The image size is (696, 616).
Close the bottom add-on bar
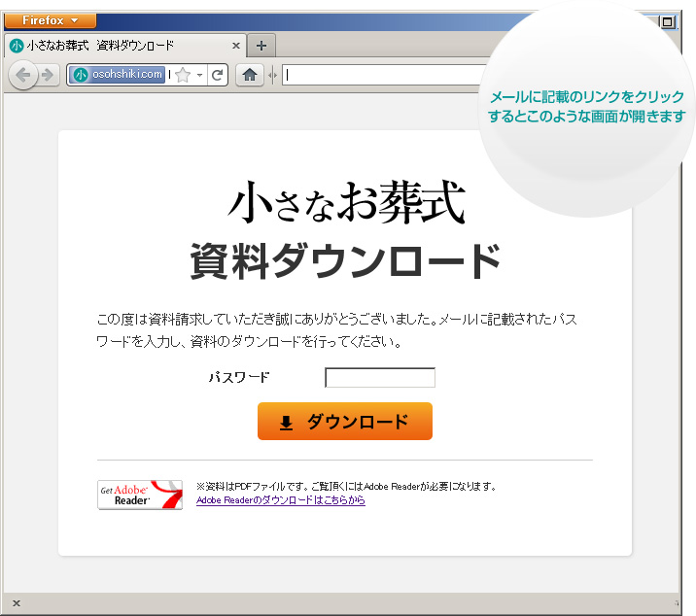click(x=17, y=603)
